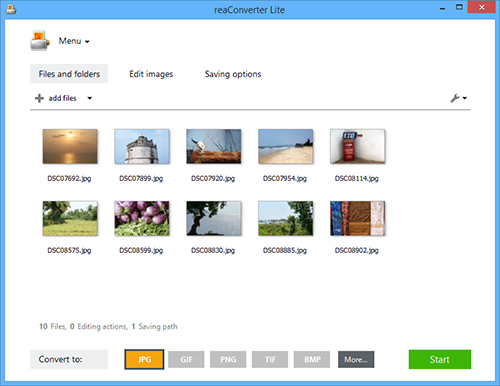Screen dimensions: 500x386
Task: Open the Menu dropdown
Action: [x=74, y=41]
